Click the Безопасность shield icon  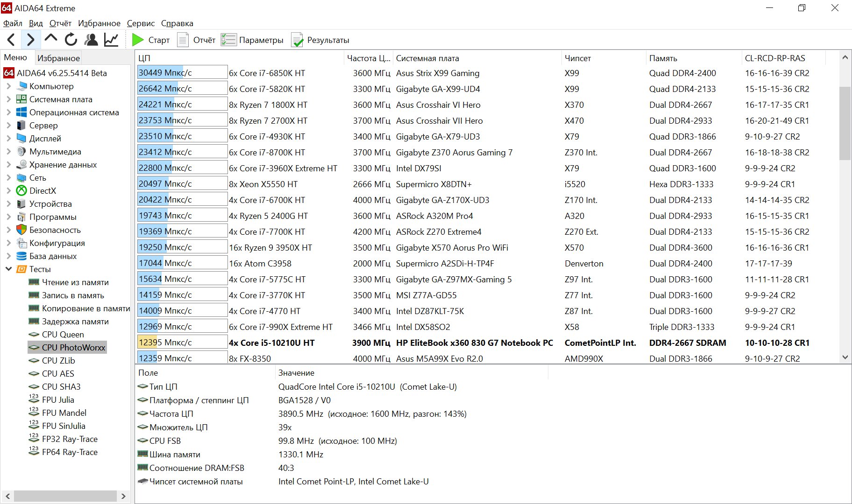coord(21,230)
